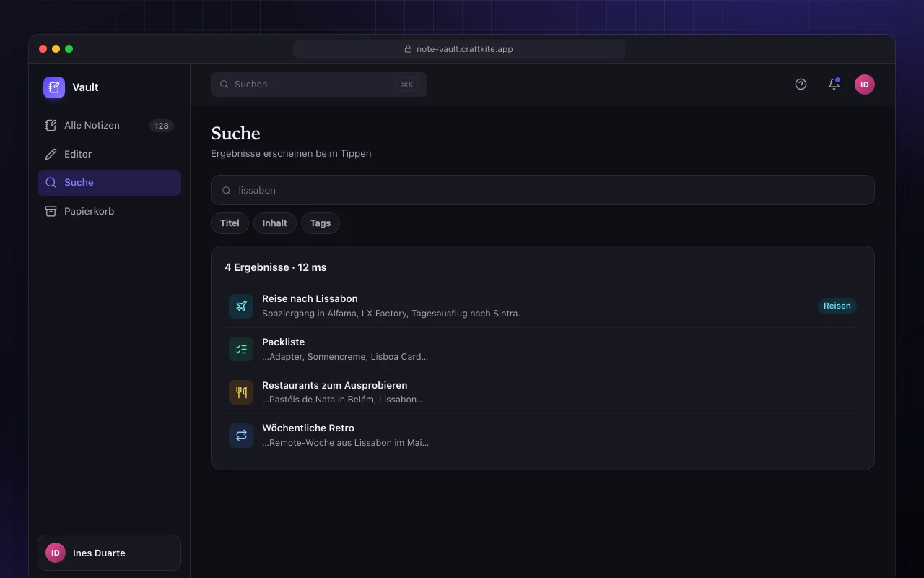
Task: Click the search field containing lissabon
Action: click(543, 190)
